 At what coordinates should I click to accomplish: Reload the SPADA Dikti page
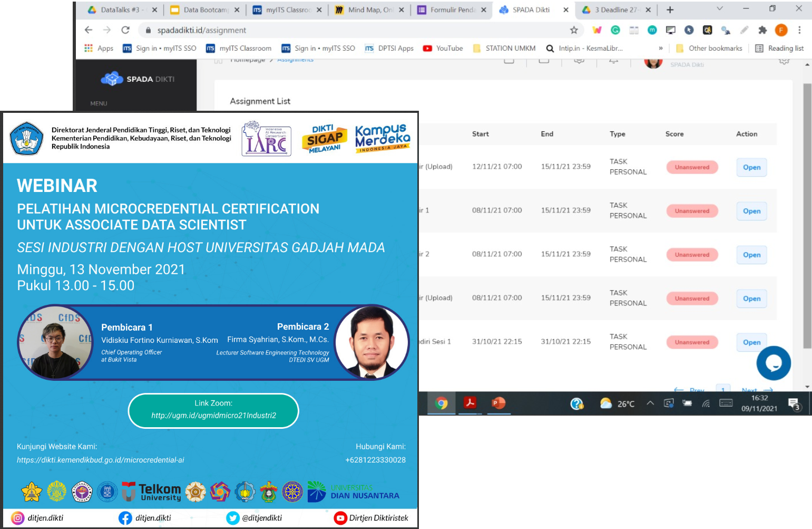click(125, 30)
